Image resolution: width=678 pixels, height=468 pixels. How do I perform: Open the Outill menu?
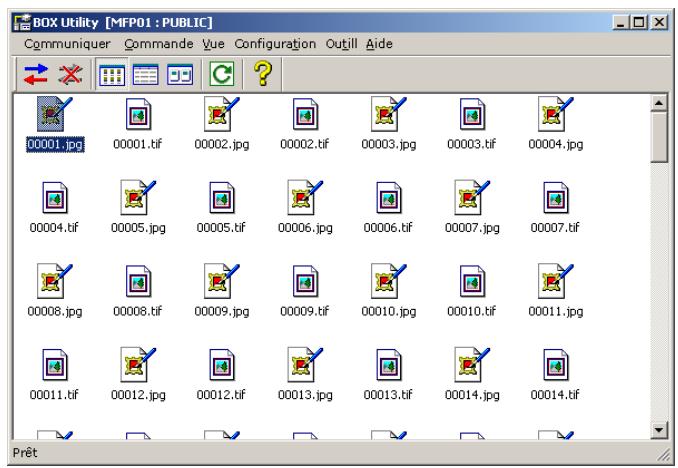tap(342, 44)
